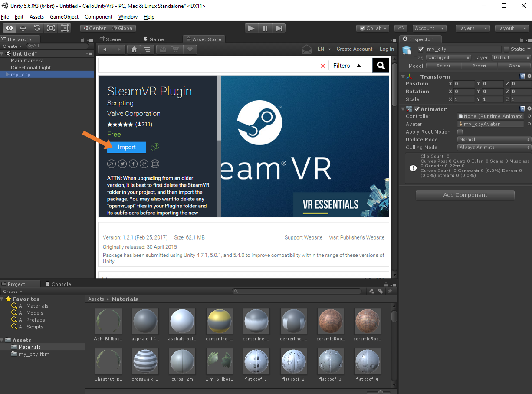Pick Controller object with circle selector
Image resolution: width=532 pixels, height=394 pixels.
click(x=529, y=116)
